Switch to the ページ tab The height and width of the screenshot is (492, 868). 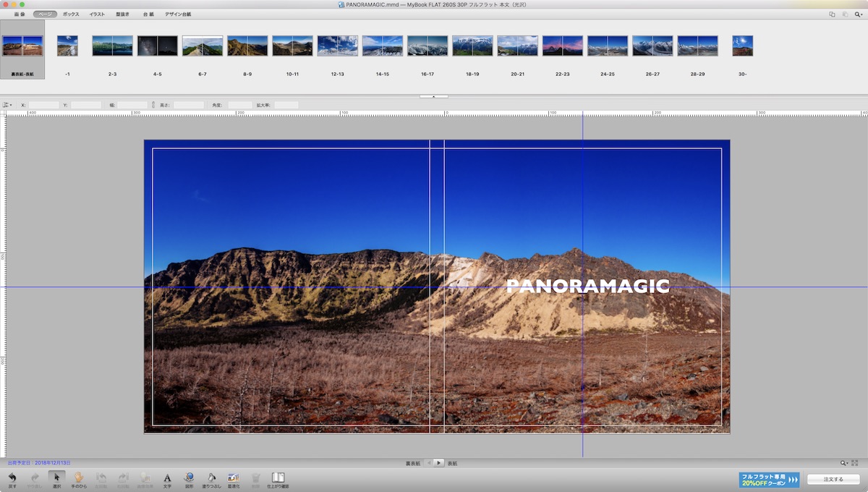click(x=45, y=14)
